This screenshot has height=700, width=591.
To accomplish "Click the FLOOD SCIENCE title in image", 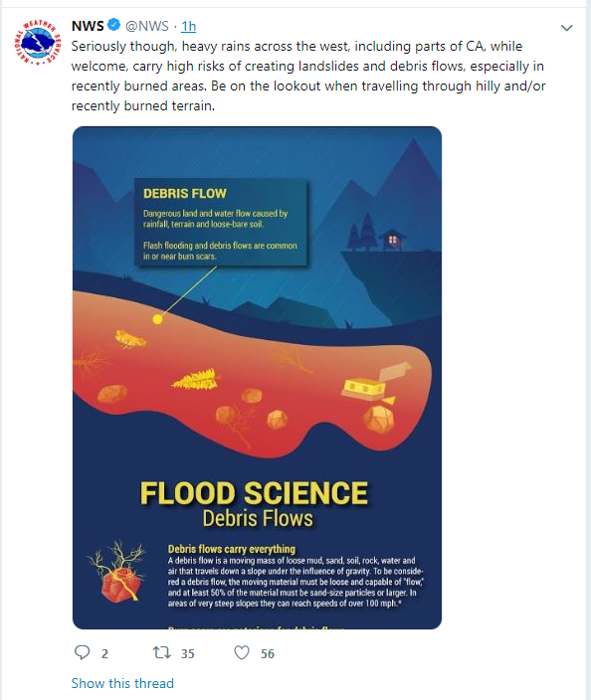I will click(x=254, y=493).
